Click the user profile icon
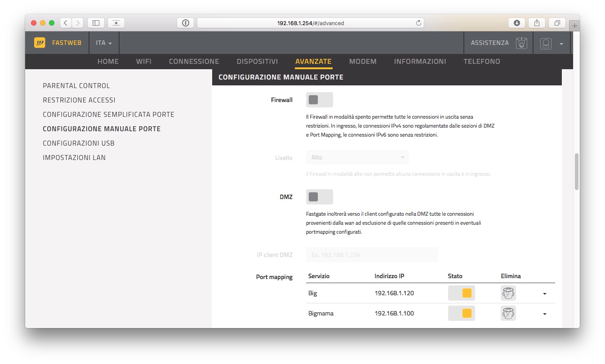605x364 pixels. [546, 43]
